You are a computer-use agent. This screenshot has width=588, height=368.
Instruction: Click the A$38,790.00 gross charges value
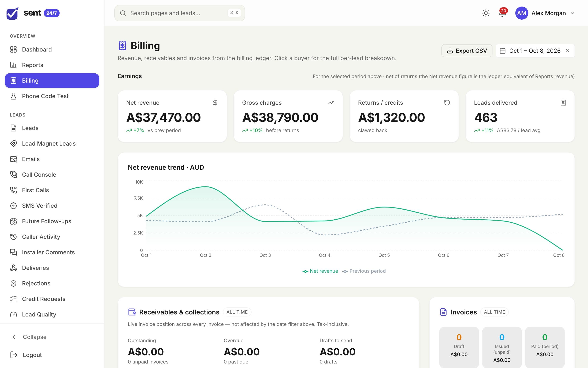tap(280, 117)
